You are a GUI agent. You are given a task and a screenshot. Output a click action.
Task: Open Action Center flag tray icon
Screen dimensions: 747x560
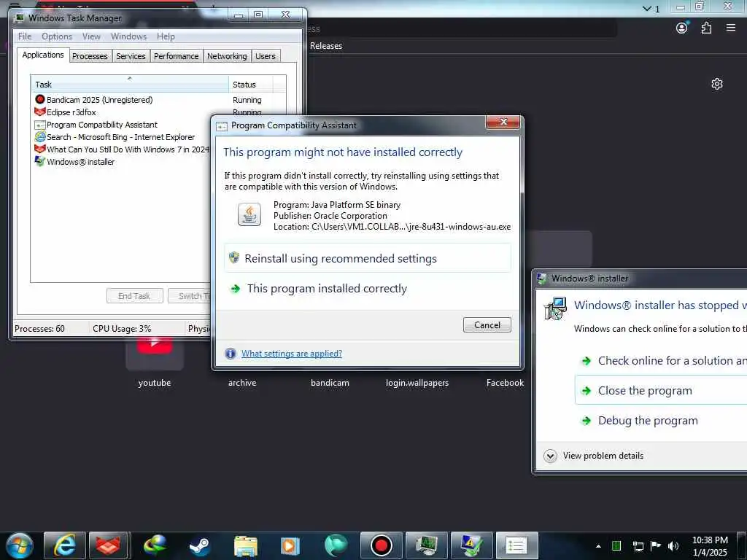coord(656,545)
